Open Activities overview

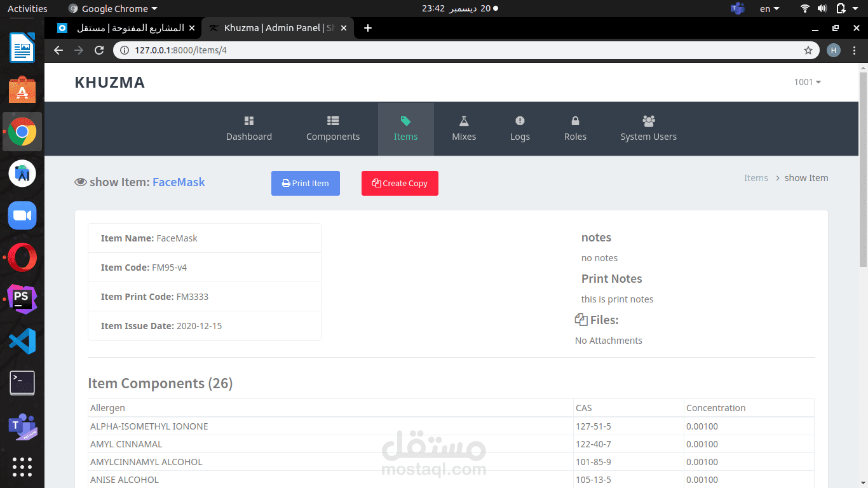(x=27, y=8)
